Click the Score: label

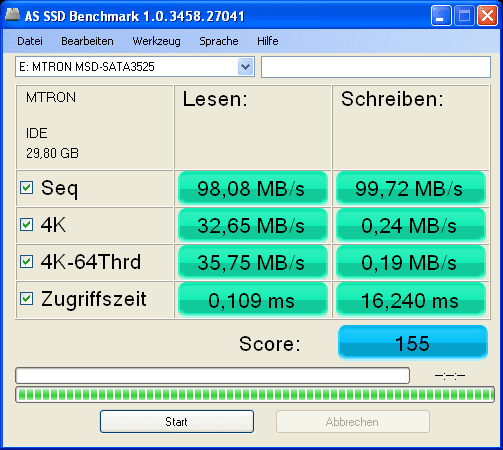click(x=270, y=344)
